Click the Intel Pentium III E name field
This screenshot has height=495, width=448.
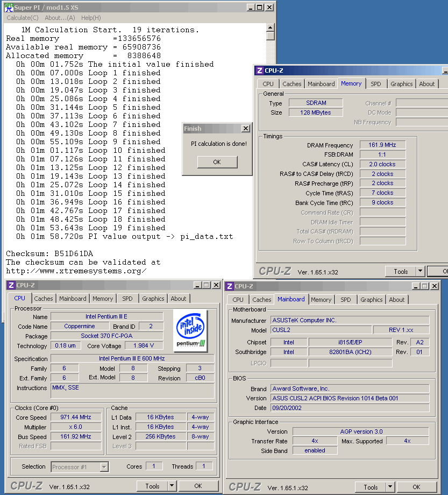[x=106, y=316]
